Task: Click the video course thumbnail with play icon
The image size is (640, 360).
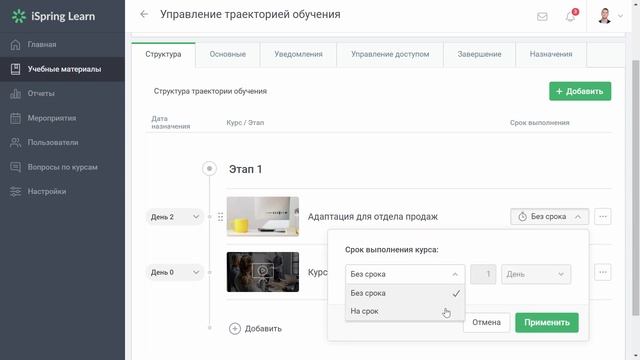Action: [x=263, y=272]
